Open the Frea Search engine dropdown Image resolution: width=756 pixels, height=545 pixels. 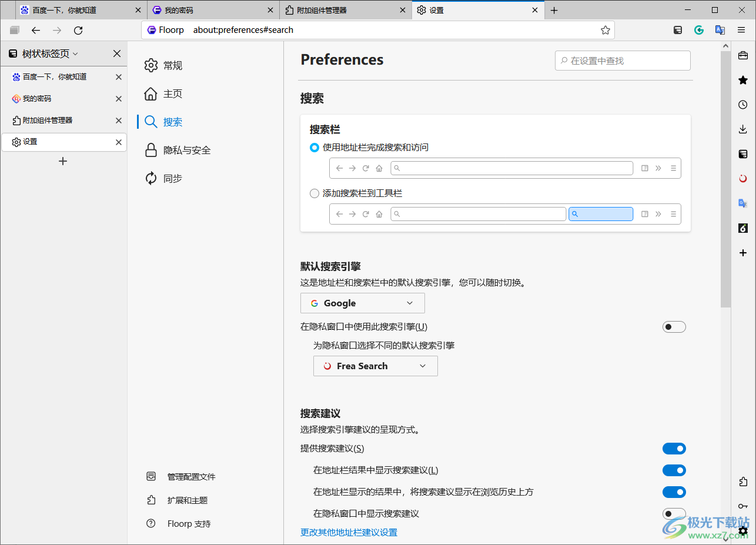pos(375,366)
